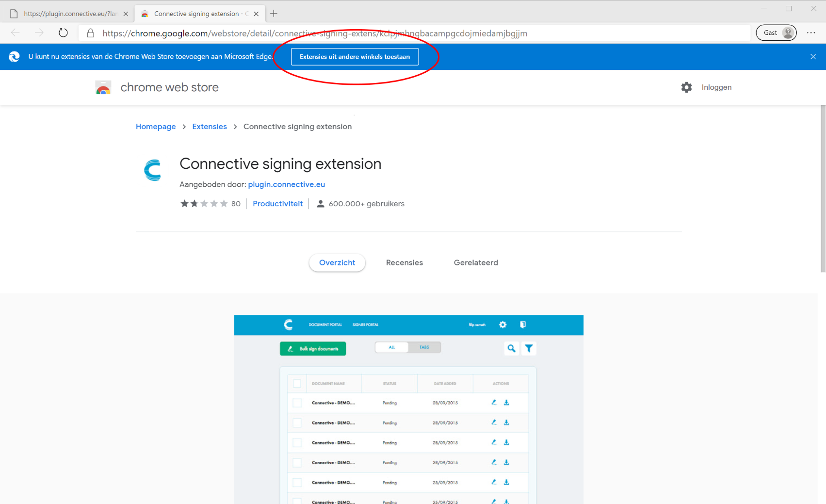Select the Overzicht tab
826x504 pixels.
click(337, 262)
